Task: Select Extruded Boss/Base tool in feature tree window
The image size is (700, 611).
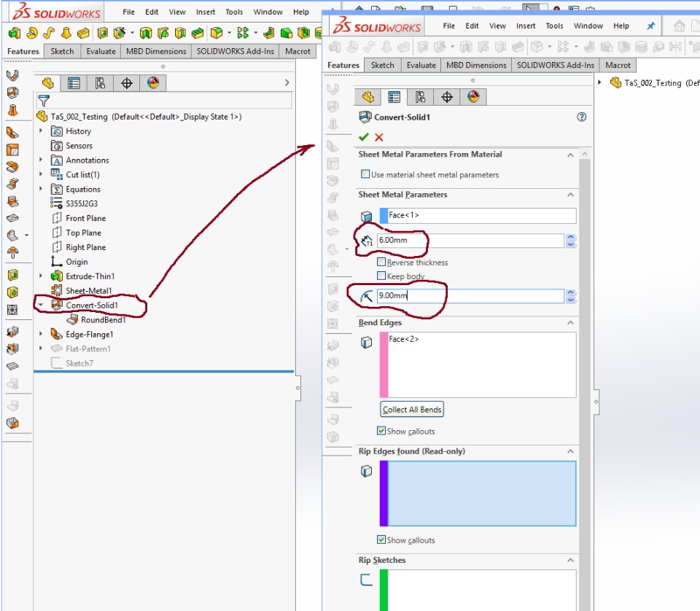Action: pos(15,33)
